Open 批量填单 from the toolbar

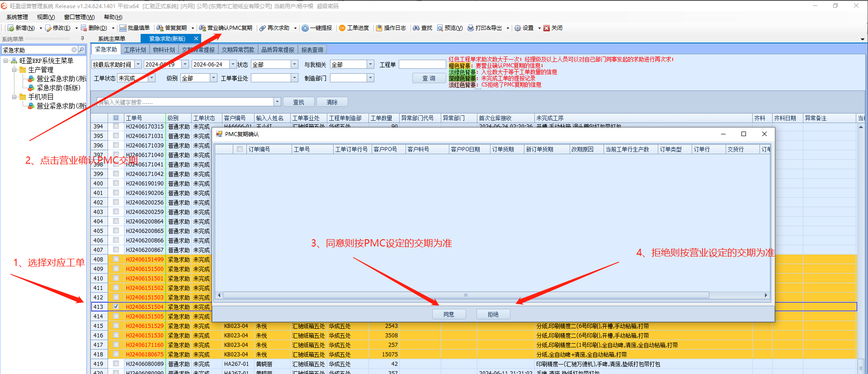135,28
